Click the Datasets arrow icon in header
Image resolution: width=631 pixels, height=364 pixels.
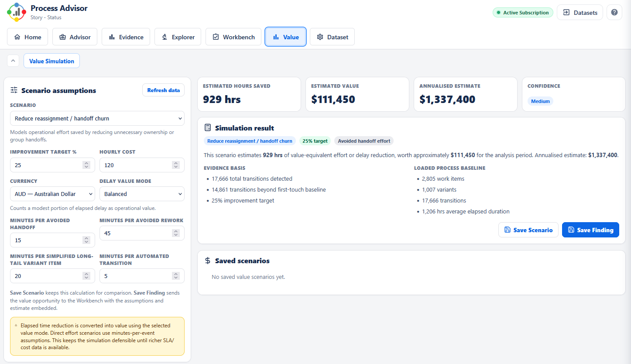tap(566, 12)
